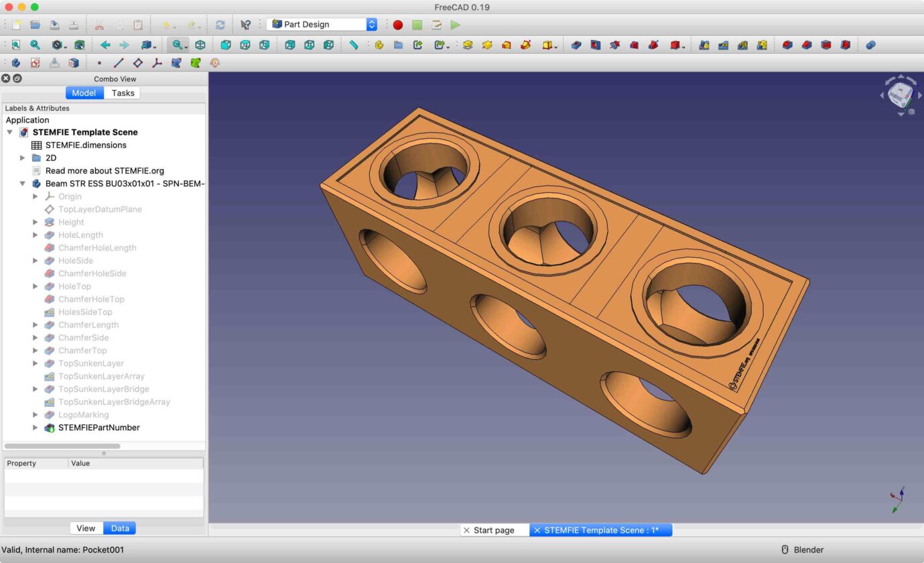
Task: Add a datum plane
Action: coord(137,63)
